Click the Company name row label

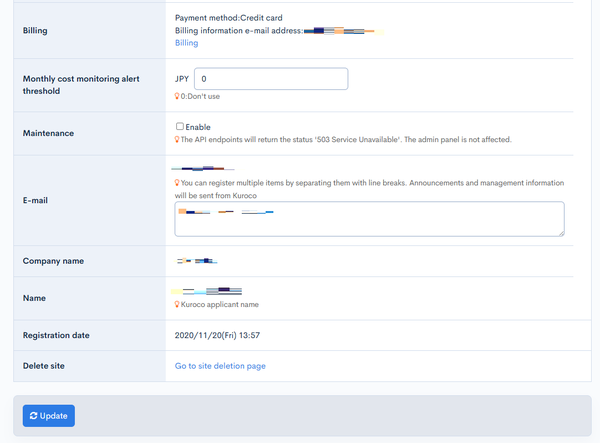click(x=53, y=261)
